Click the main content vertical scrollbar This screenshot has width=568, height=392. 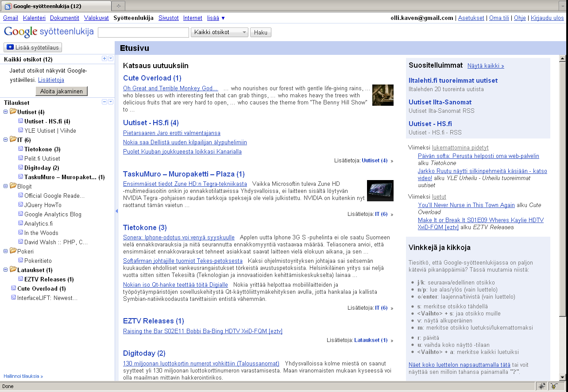[x=562, y=186]
